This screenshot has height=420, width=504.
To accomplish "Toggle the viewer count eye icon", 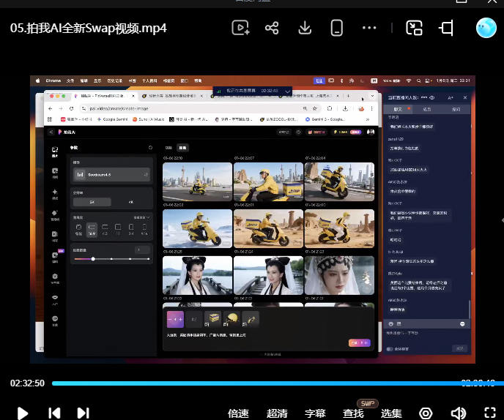I will [x=432, y=97].
